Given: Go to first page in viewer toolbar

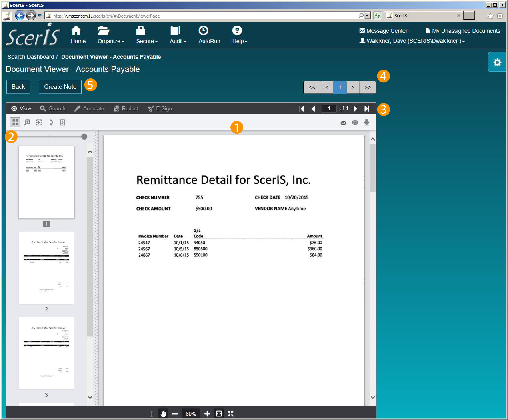Looking at the screenshot, I should (301, 108).
